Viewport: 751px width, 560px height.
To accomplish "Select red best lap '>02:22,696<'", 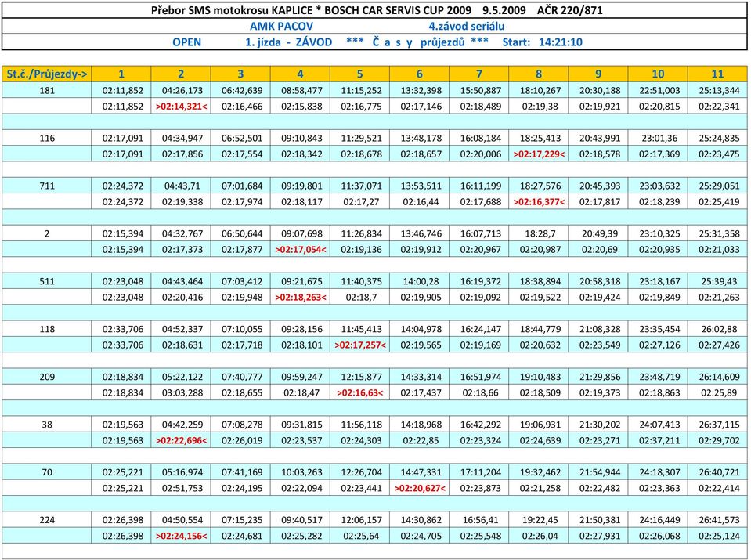I will 181,440.
